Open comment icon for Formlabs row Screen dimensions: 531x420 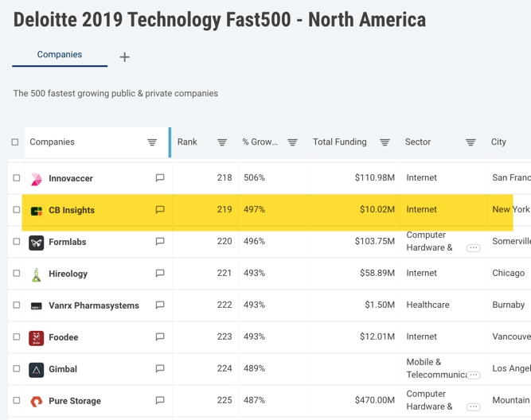[x=160, y=241]
